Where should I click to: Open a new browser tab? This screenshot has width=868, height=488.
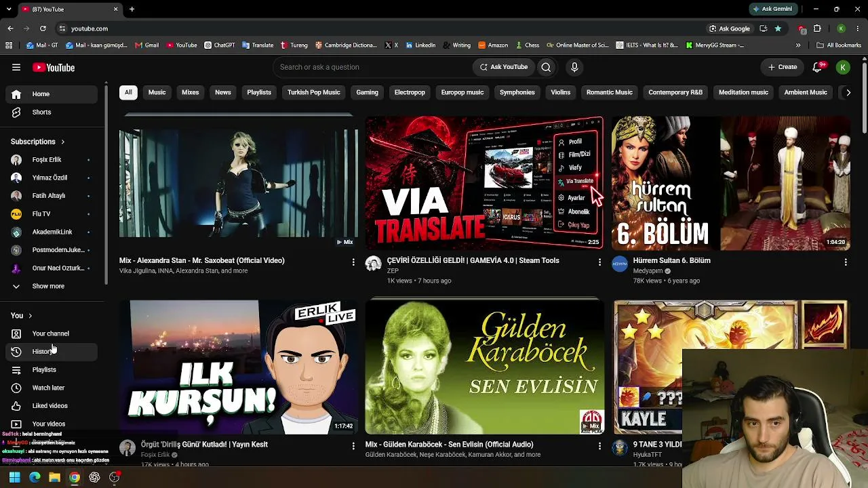[132, 9]
